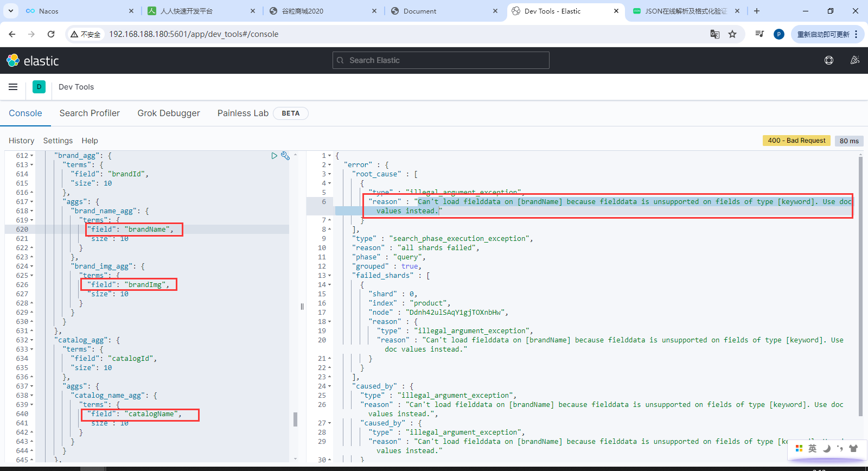Open the tab search dropdown arrow
The width and height of the screenshot is (868, 471).
point(11,11)
